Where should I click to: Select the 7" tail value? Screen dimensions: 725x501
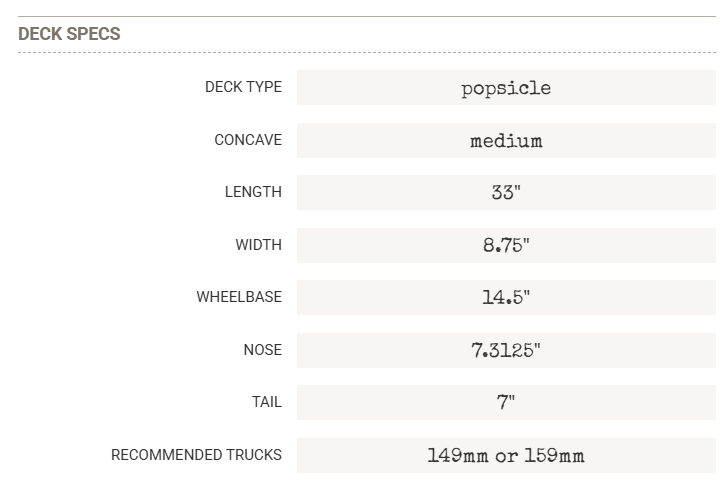[x=506, y=403]
